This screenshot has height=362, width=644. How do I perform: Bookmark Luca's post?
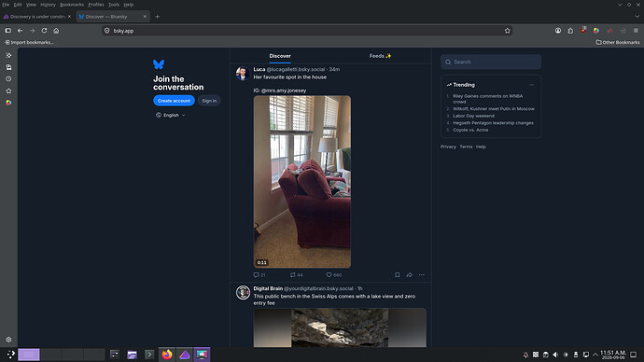coord(398,275)
